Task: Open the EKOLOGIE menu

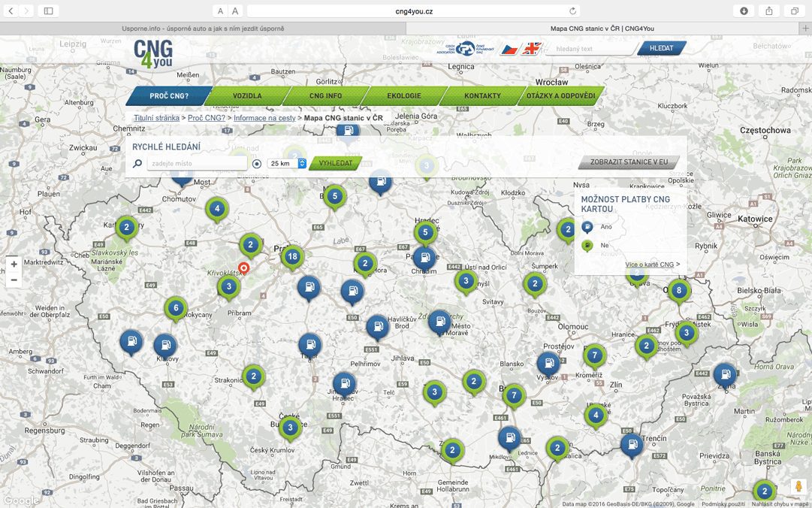Action: pos(404,95)
